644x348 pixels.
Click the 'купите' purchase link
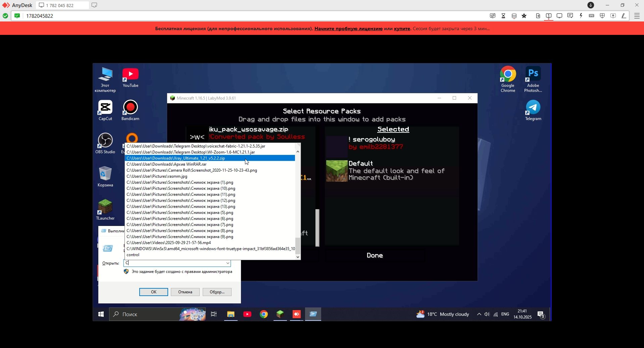[x=402, y=28]
